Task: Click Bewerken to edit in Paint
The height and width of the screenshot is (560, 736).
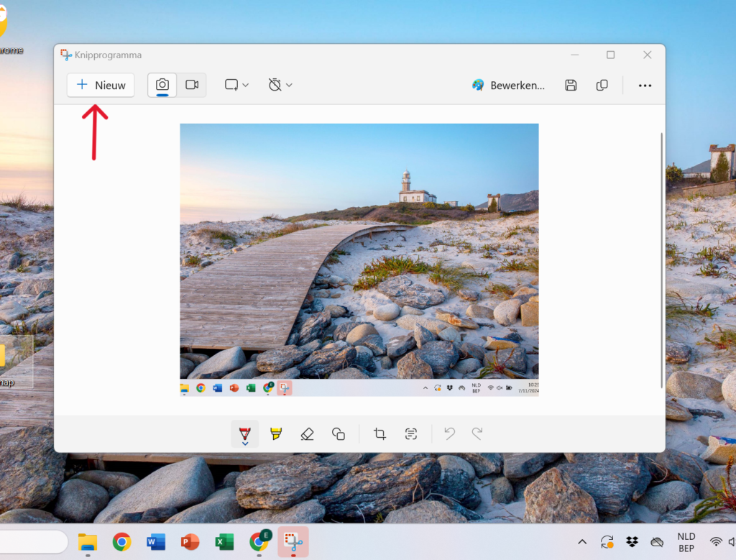Action: coord(508,85)
